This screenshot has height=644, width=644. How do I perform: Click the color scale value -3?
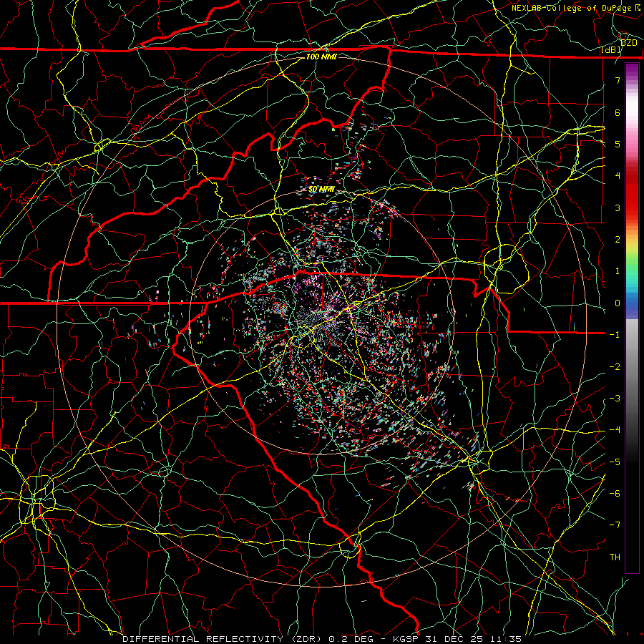click(x=615, y=399)
